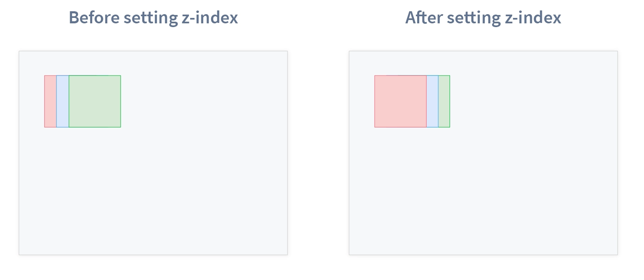Select the large red box in the After demo
This screenshot has height=280, width=644.
coord(400,101)
